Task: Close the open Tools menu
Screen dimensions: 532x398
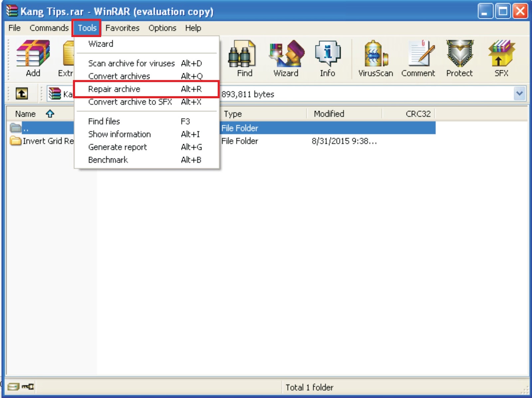Action: (x=87, y=28)
